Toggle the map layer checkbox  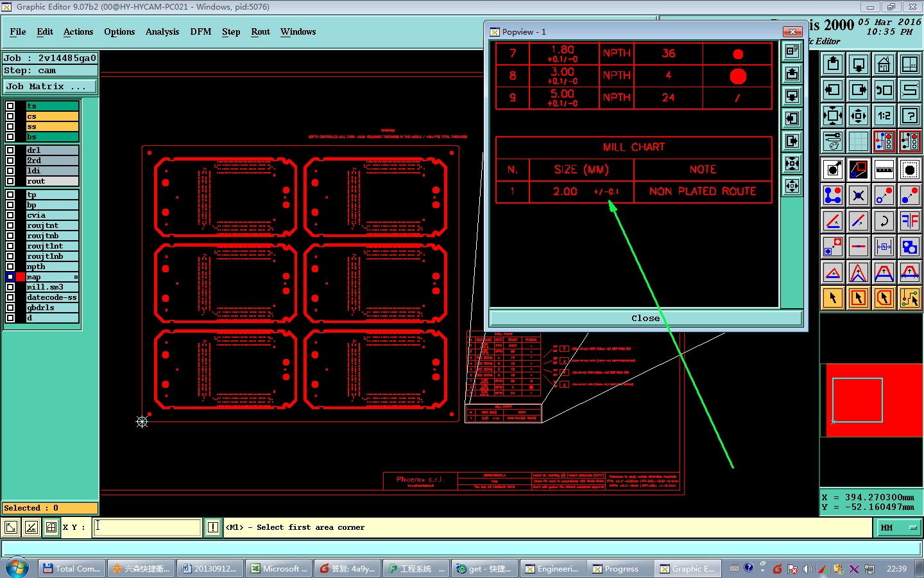click(10, 277)
